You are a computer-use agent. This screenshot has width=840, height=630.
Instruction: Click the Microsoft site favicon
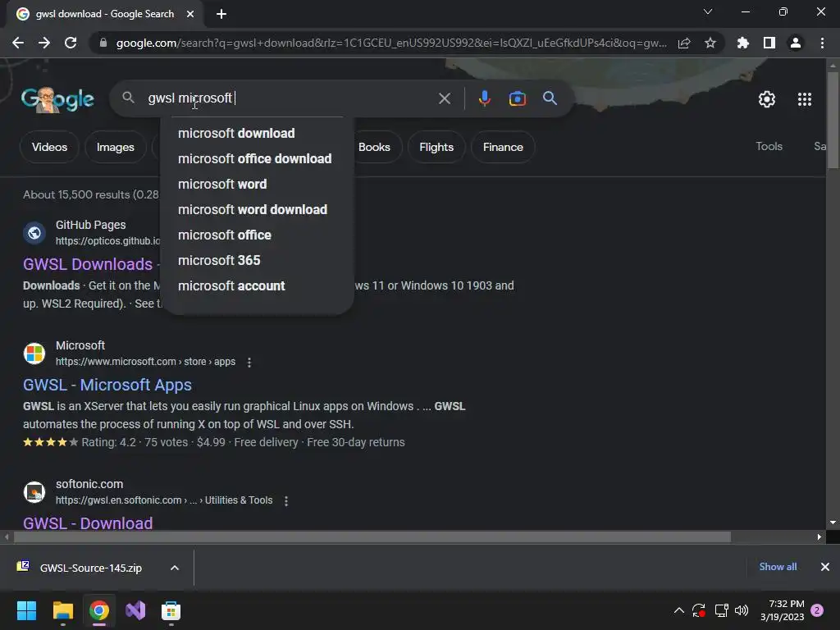[x=34, y=354]
